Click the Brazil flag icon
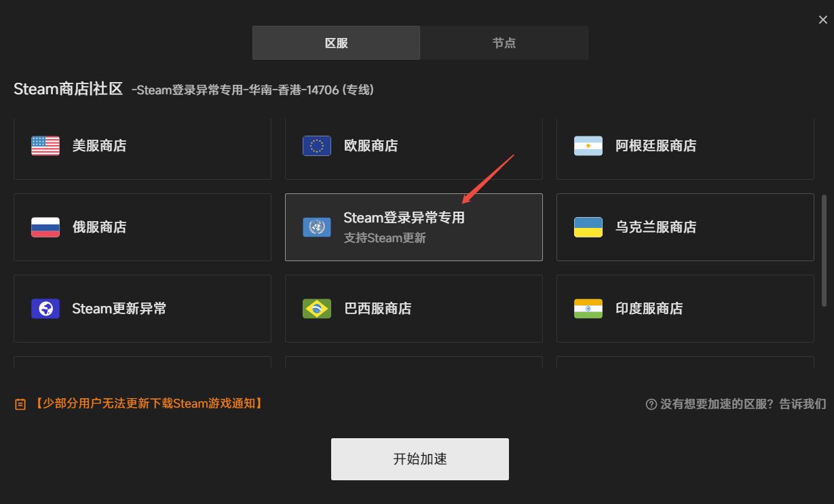The width and height of the screenshot is (834, 504). [317, 309]
